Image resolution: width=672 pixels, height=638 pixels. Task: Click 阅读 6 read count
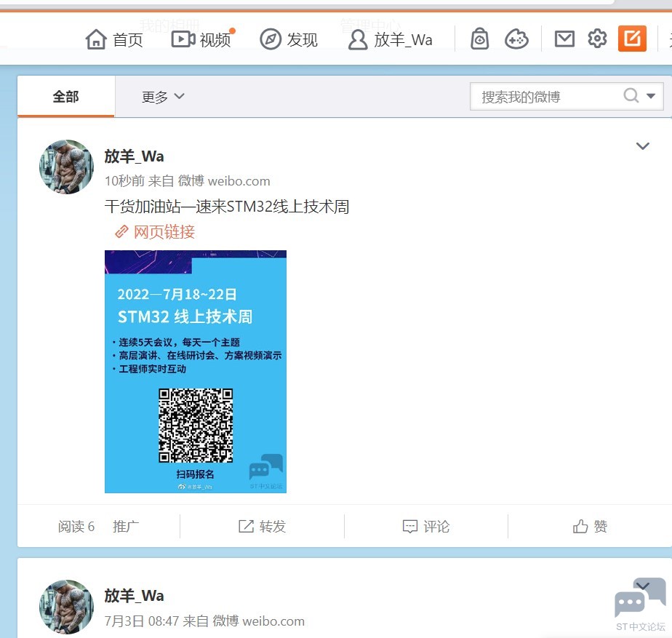76,526
